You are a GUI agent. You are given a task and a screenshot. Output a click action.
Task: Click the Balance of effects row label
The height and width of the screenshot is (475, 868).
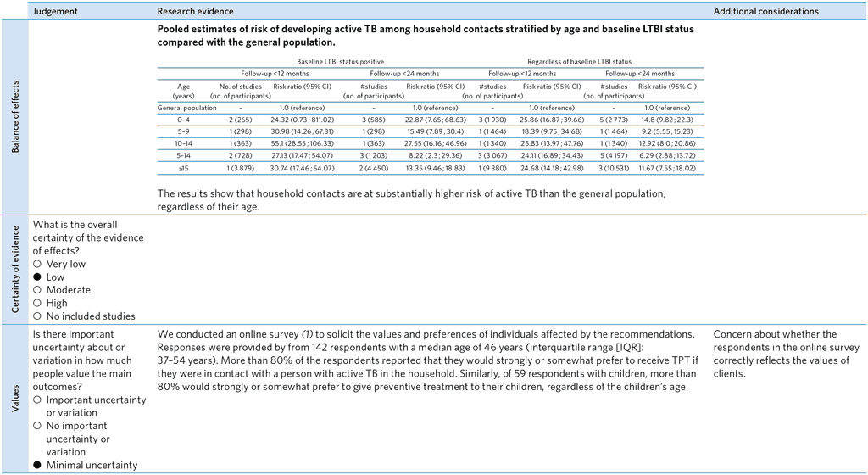click(x=15, y=117)
